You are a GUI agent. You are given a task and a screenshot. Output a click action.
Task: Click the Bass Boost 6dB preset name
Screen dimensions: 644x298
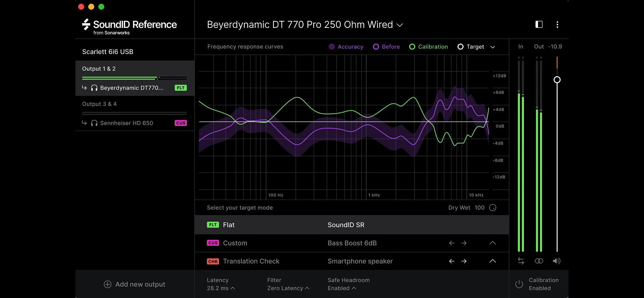(x=352, y=243)
